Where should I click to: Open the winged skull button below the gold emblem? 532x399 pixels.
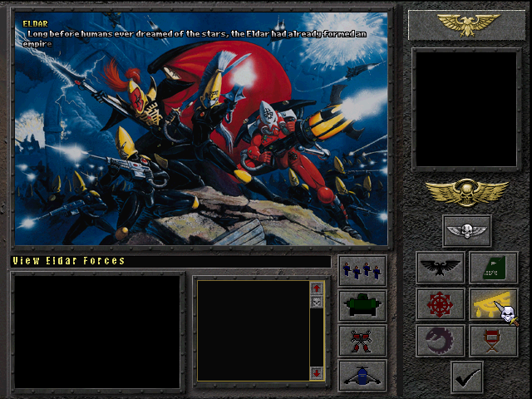coord(467,231)
